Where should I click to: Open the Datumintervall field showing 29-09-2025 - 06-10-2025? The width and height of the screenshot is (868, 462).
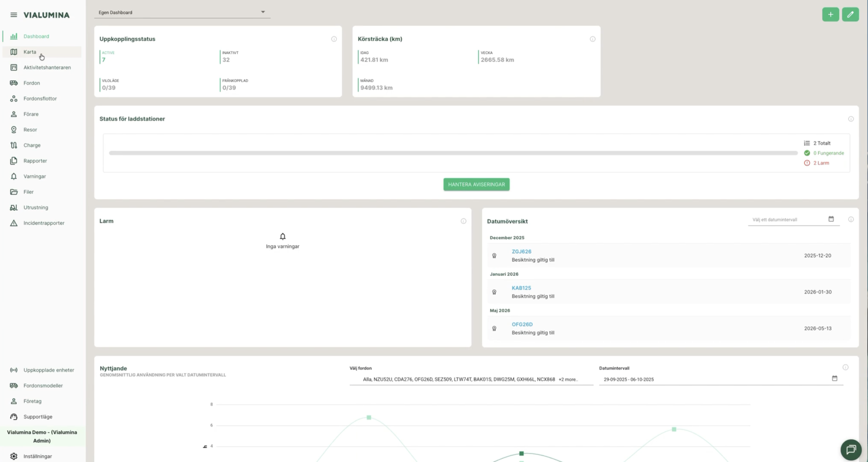(x=721, y=380)
